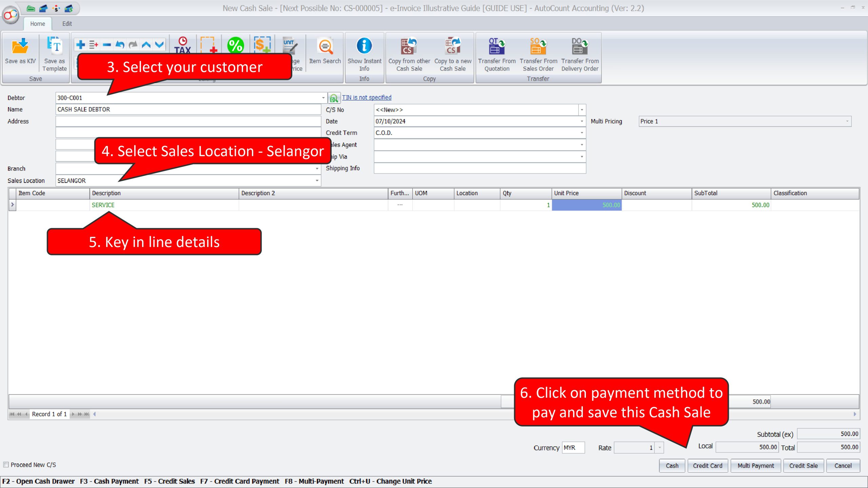Expand the Sales Location dropdown
The width and height of the screenshot is (868, 488).
317,181
